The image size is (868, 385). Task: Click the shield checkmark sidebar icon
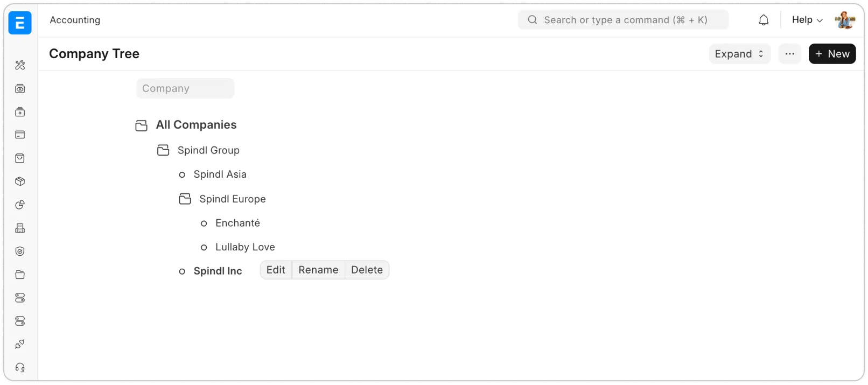pos(20,251)
